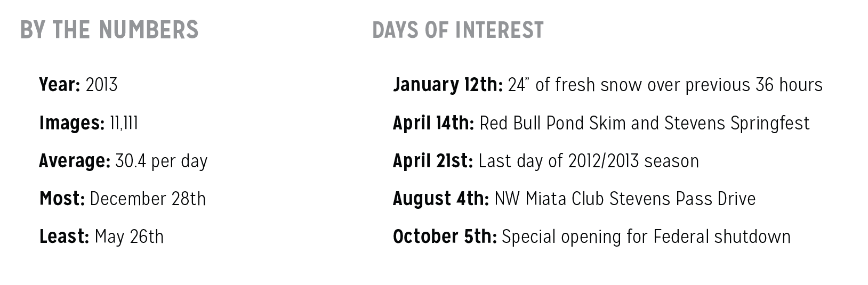Click Last day of 2012/2013 season

[x=589, y=161]
